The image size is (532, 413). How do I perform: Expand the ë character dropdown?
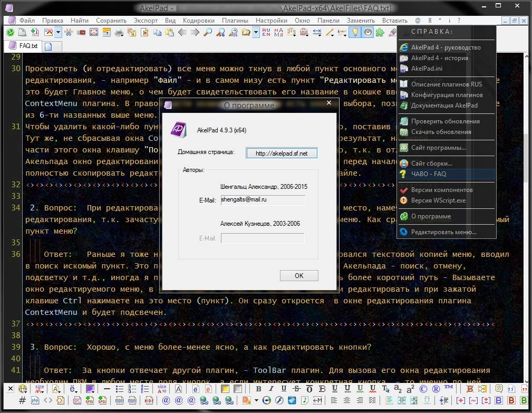73,389
